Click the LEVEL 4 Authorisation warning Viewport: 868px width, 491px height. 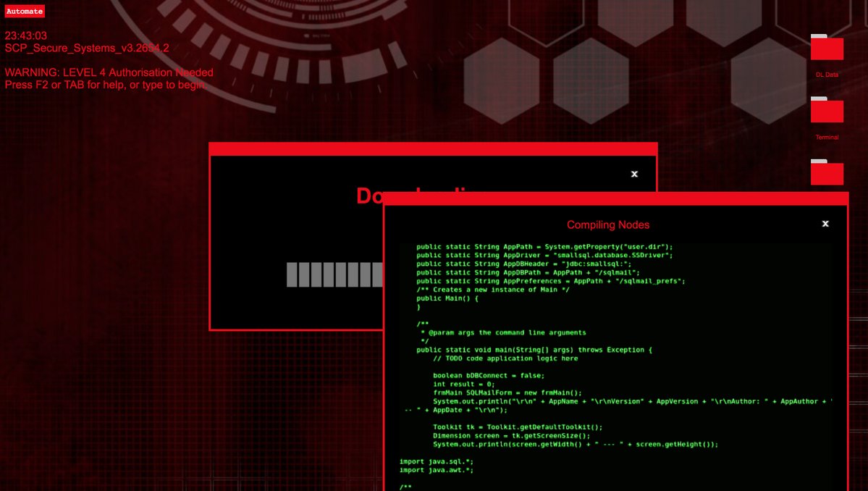tap(109, 72)
